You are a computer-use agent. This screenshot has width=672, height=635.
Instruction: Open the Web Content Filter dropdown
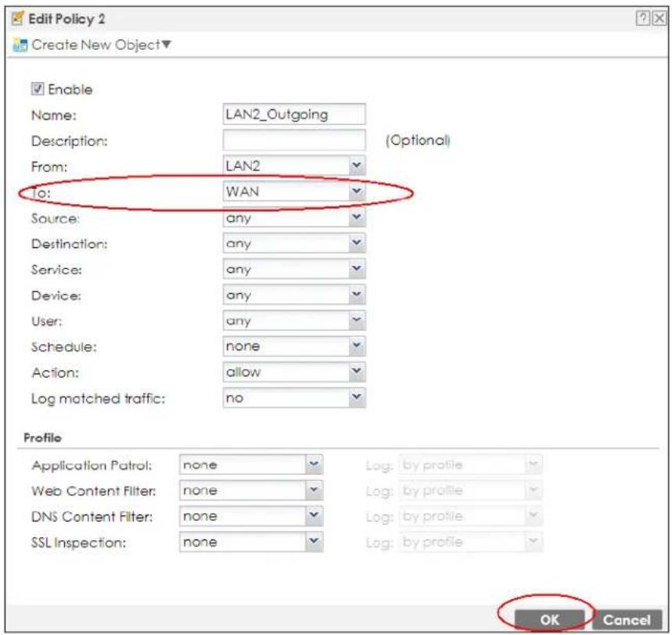pos(251,490)
